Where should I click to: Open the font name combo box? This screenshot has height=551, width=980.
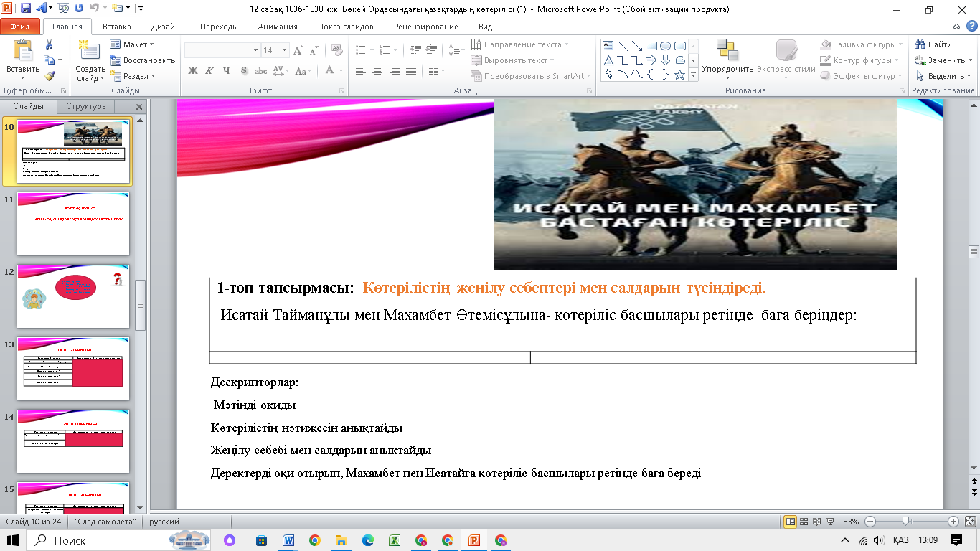pyautogui.click(x=222, y=50)
